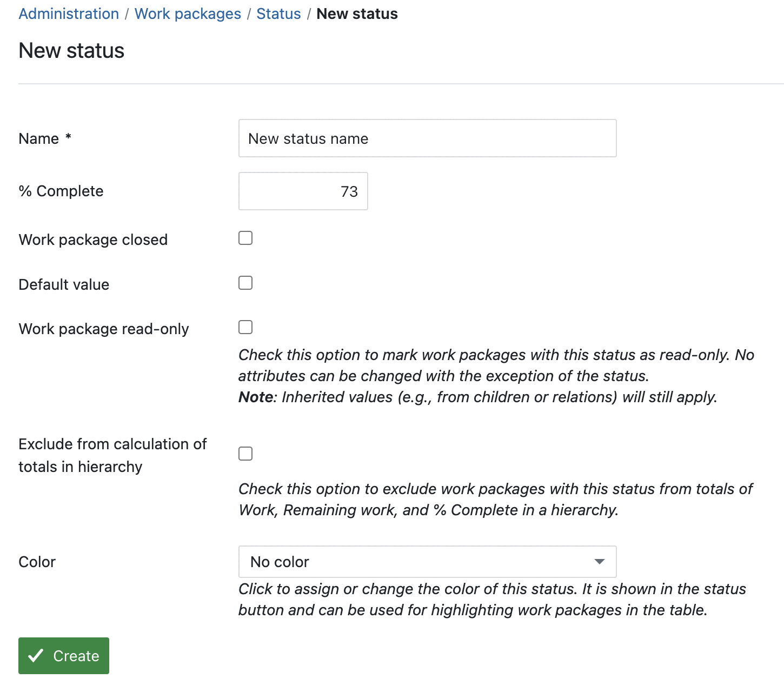Image resolution: width=784 pixels, height=692 pixels.
Task: Click the New status page heading
Action: (71, 50)
